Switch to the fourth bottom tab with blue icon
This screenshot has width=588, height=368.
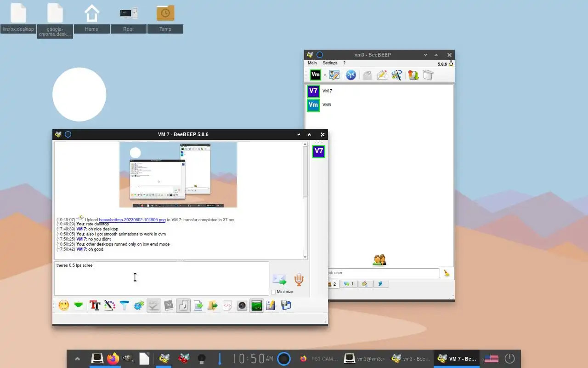point(381,284)
